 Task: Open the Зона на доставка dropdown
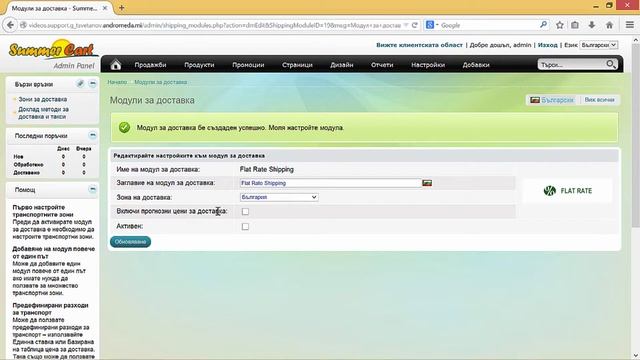tap(279, 197)
